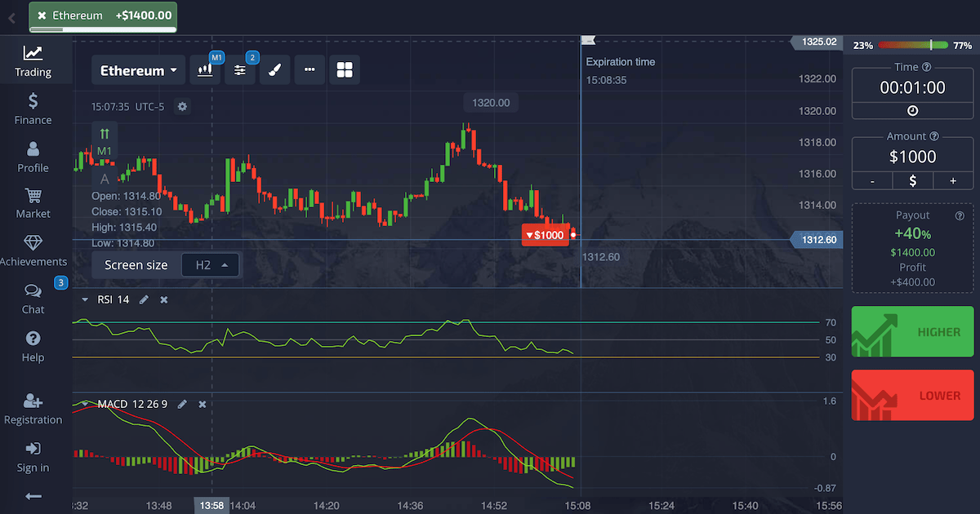Click the trader sentiment 23%/77% bar

(x=913, y=46)
